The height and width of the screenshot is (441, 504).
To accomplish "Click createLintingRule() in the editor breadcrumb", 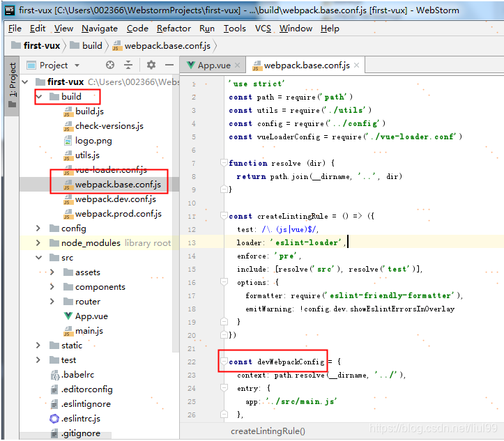I will pos(268,431).
